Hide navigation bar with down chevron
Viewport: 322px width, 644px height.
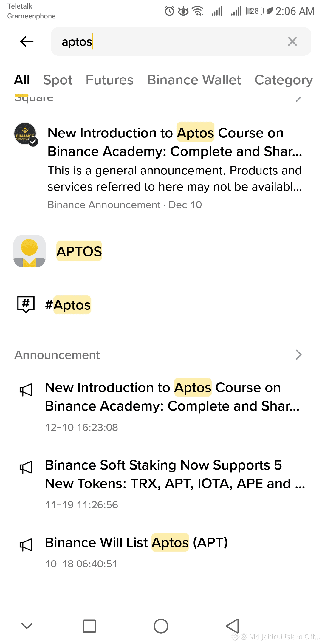(x=27, y=626)
